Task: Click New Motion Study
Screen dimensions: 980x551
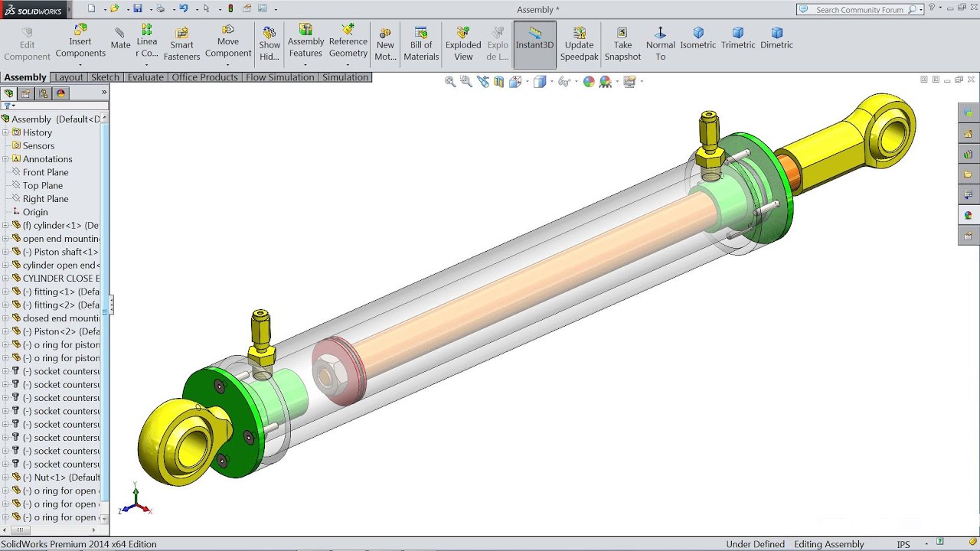Action: coord(385,44)
